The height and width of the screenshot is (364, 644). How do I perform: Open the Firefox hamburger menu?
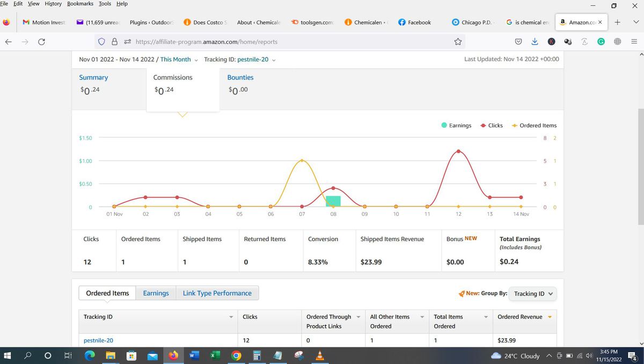[x=634, y=41]
